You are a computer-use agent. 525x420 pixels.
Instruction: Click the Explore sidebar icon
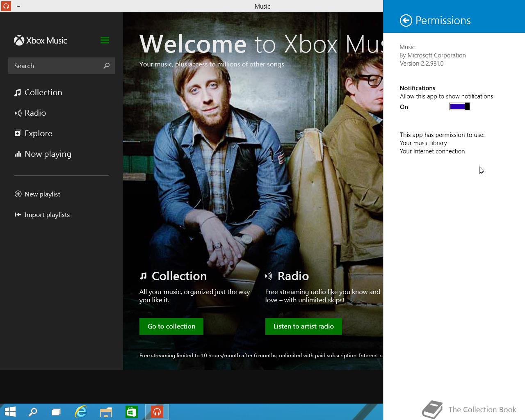click(x=18, y=133)
